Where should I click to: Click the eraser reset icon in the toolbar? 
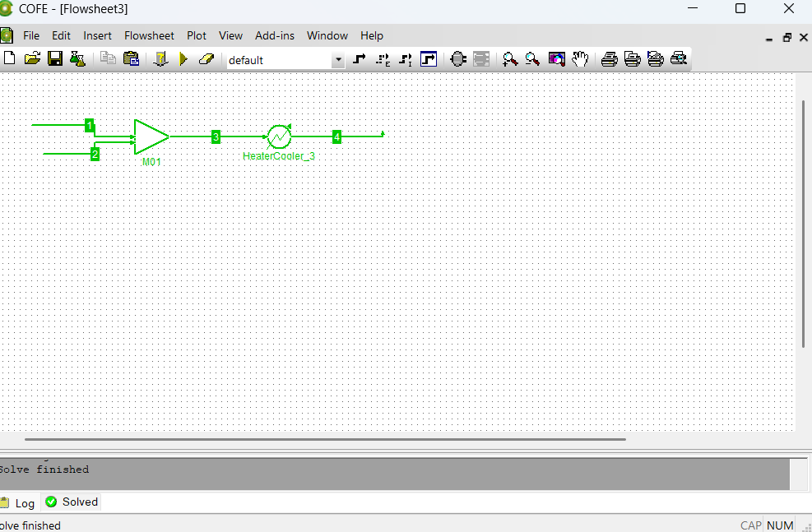(x=206, y=59)
